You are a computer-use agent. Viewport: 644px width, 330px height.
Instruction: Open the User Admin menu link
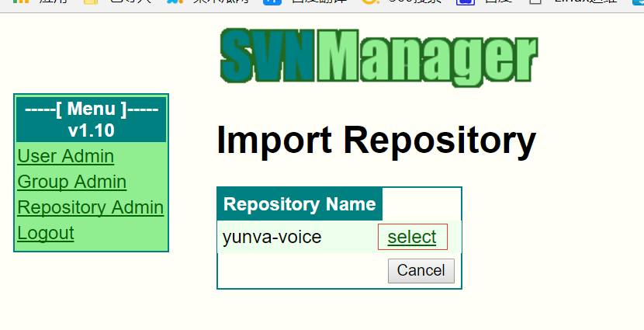[x=66, y=157]
